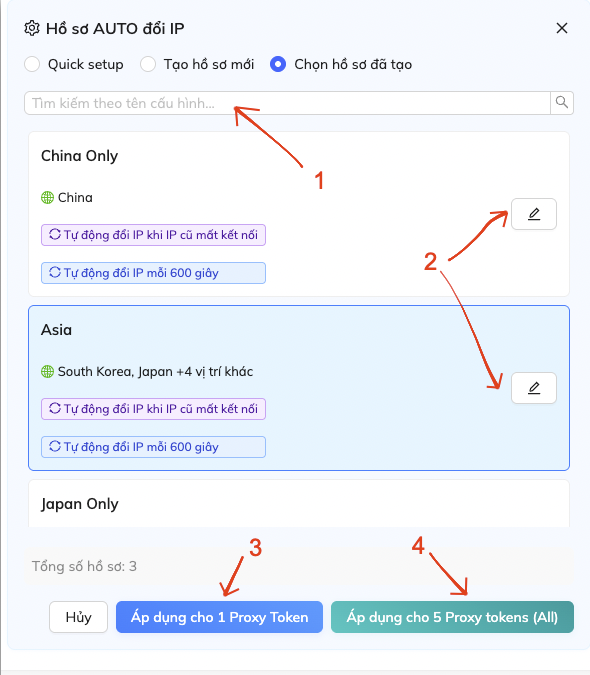Click the gear icon beside dialog title
The width and height of the screenshot is (590, 675).
[31, 28]
